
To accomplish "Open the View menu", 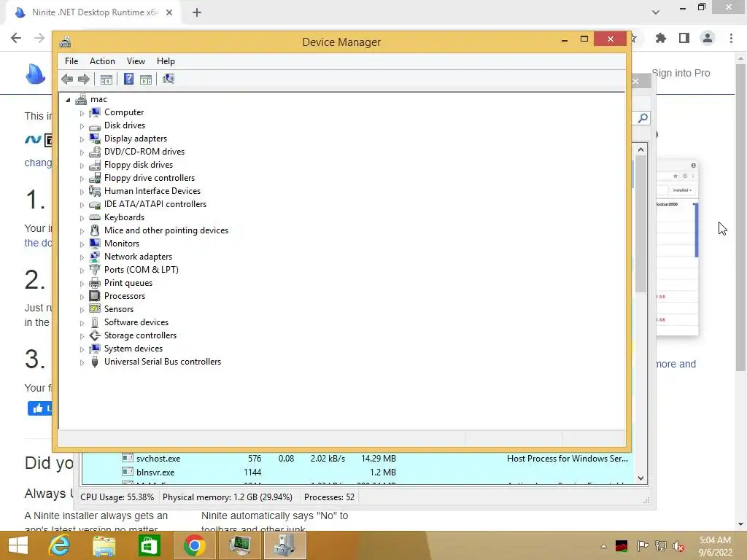I will tap(136, 61).
